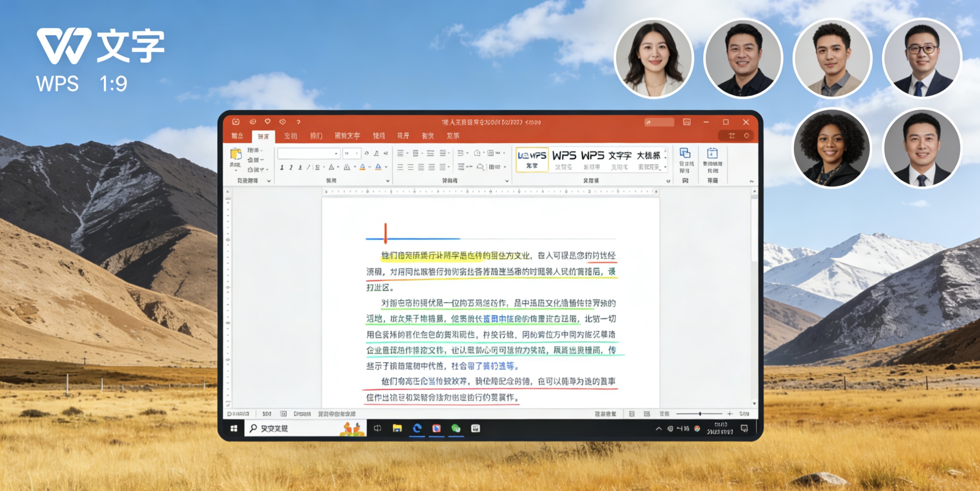Switch to third view mode in status bar
Image resolution: width=980 pixels, height=491 pixels.
(664, 414)
